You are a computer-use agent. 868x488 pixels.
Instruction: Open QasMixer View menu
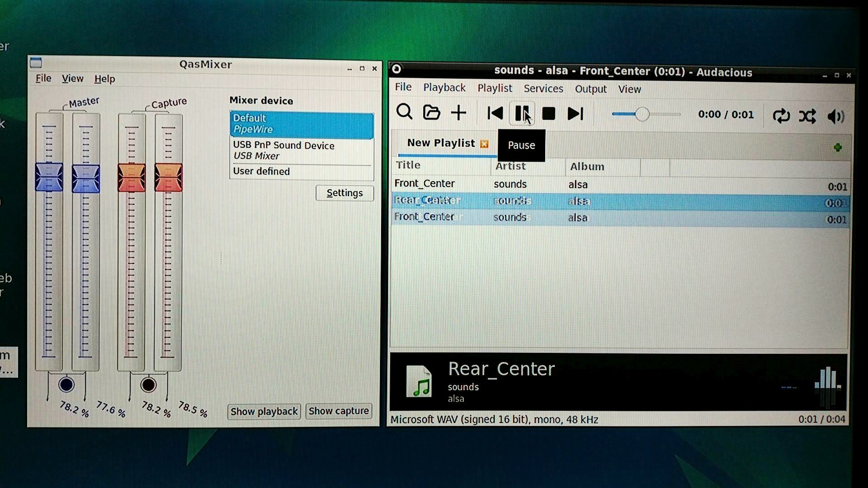tap(72, 79)
